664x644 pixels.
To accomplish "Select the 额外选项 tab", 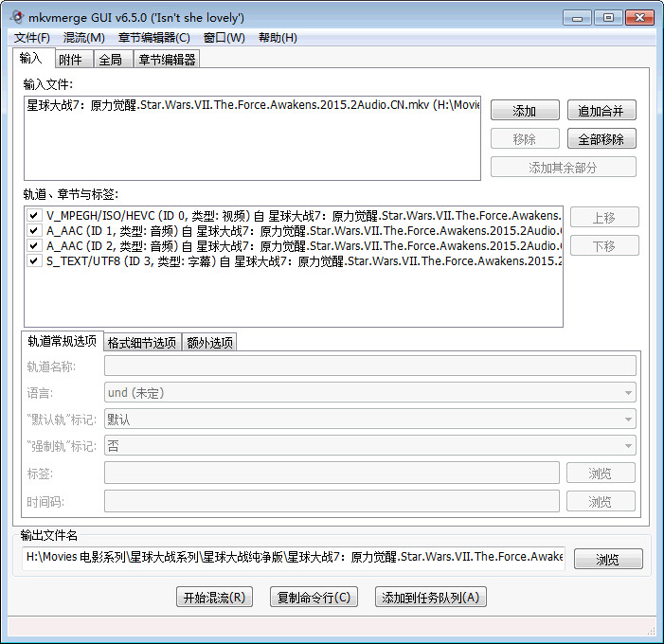I will pyautogui.click(x=208, y=343).
